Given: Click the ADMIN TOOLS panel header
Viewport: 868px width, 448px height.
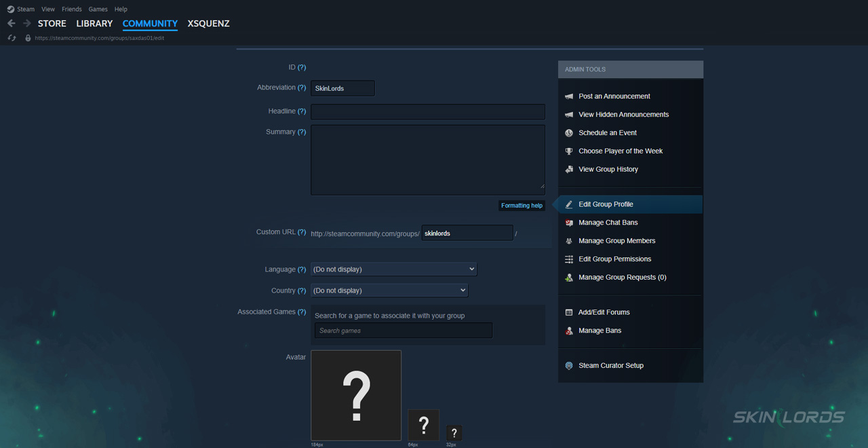Looking at the screenshot, I should (x=631, y=69).
